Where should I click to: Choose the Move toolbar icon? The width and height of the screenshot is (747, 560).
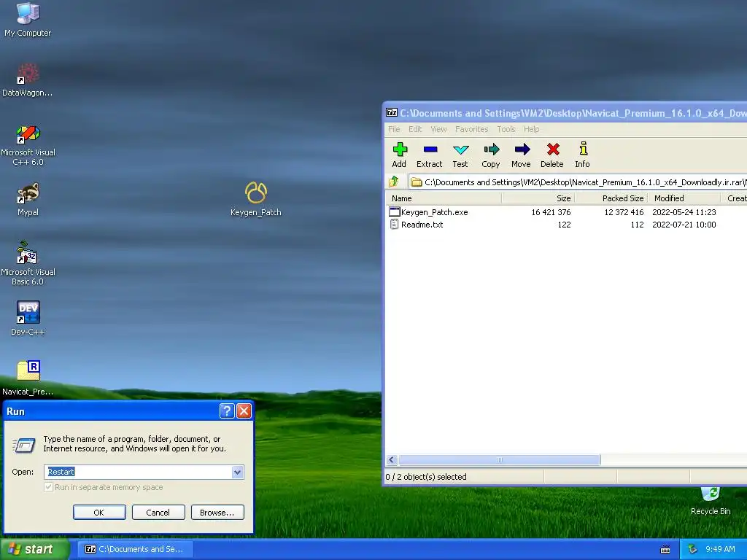[521, 155]
